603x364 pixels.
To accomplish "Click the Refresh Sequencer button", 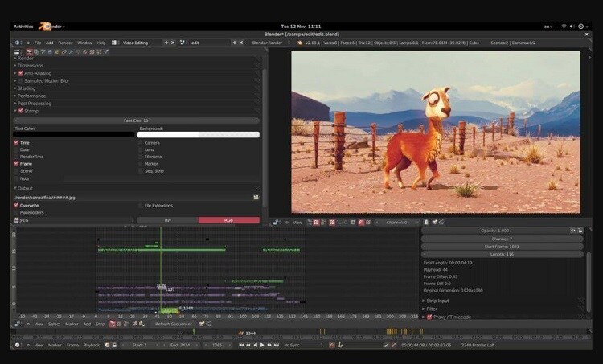I will pos(173,324).
